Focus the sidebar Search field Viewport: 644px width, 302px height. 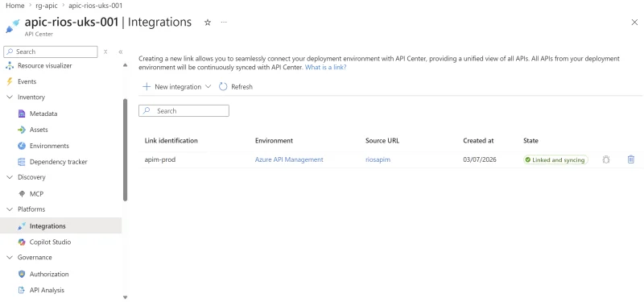(51, 52)
